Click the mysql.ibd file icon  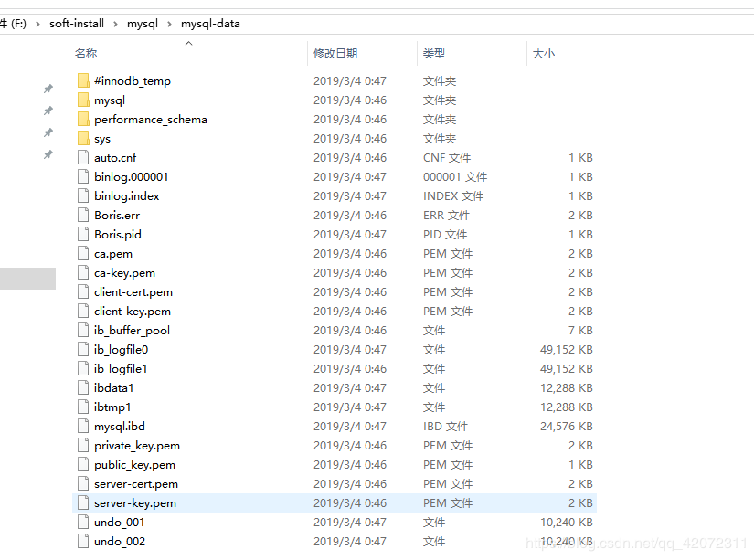(x=83, y=427)
